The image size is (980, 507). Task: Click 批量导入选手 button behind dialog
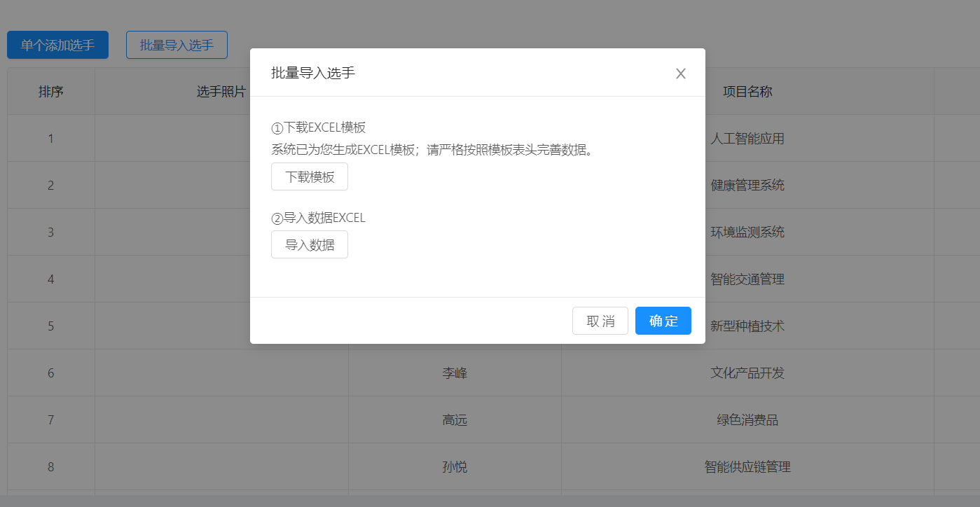pyautogui.click(x=177, y=45)
